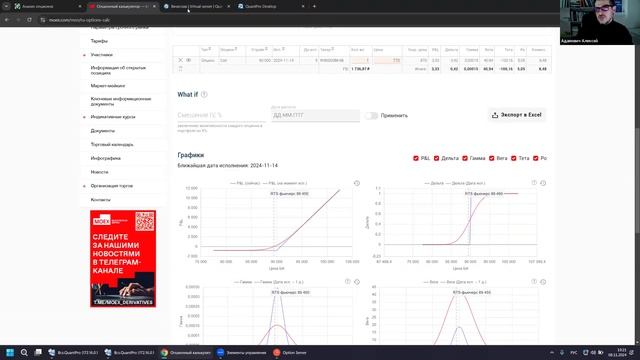Toggle the eye visibility icon in option row

pyautogui.click(x=189, y=60)
